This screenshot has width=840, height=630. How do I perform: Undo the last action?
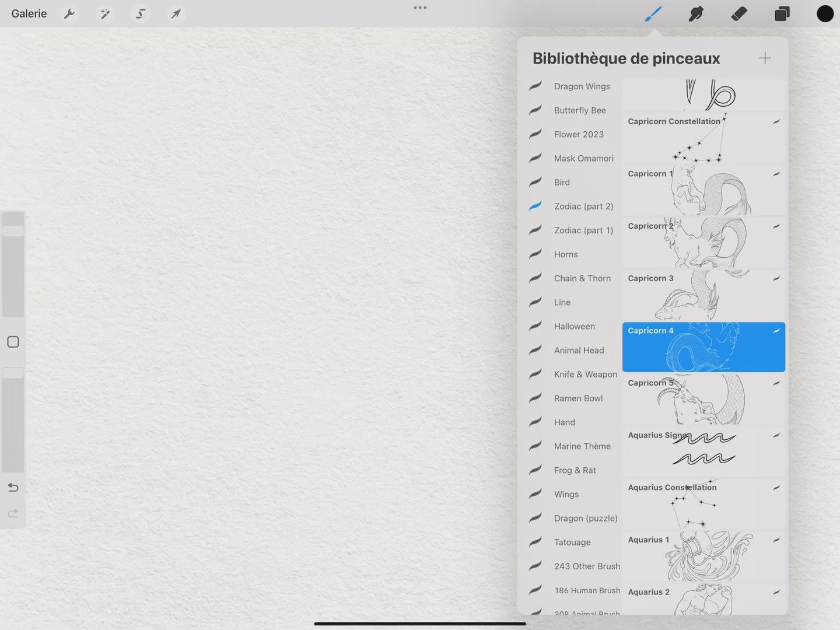[x=13, y=488]
